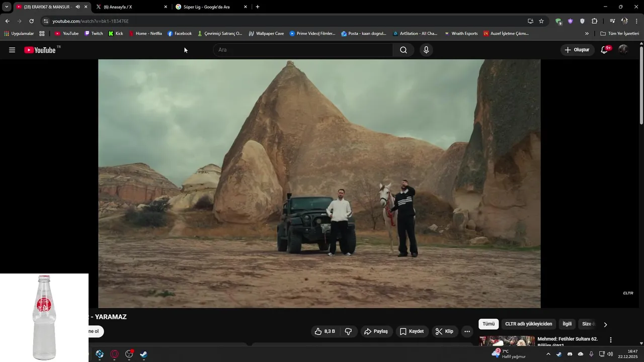Go back to the previous page
Viewport: 644px width, 362px height.
[7, 21]
